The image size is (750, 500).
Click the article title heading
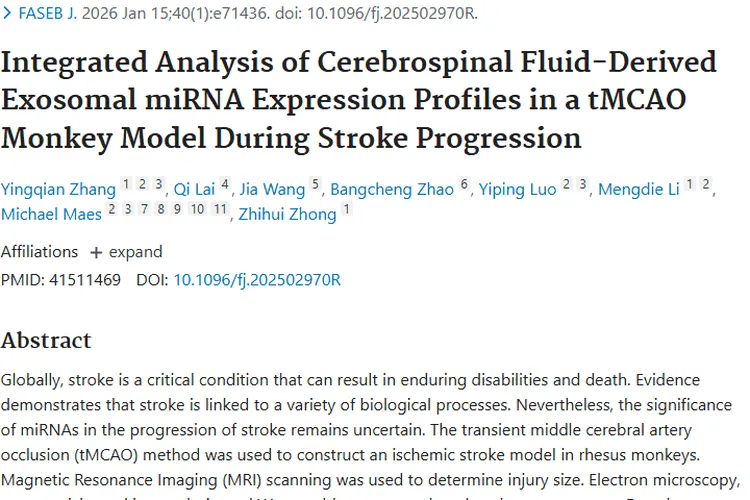pos(358,98)
